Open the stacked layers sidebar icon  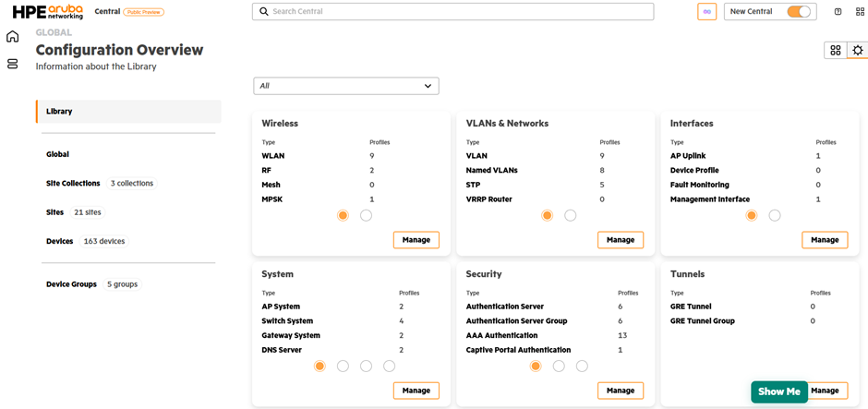12,64
